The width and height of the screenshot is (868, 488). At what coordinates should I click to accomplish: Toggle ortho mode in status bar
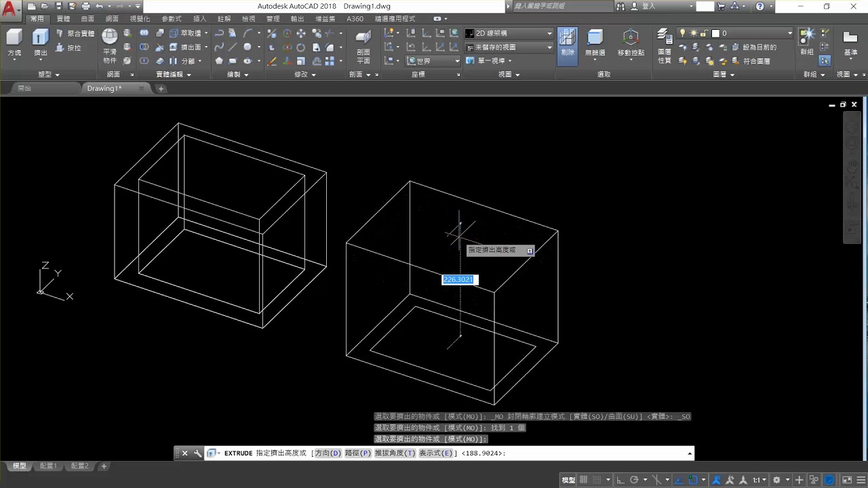coord(620,480)
